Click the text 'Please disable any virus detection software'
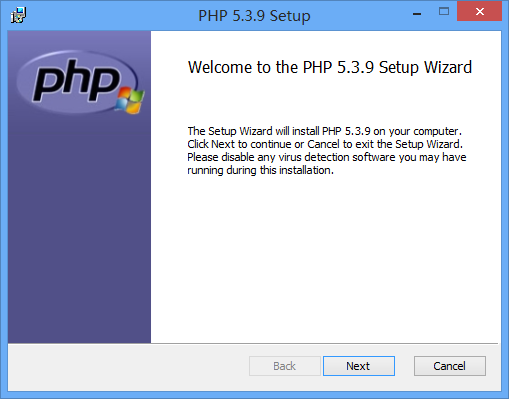The width and height of the screenshot is (509, 399). coord(291,157)
